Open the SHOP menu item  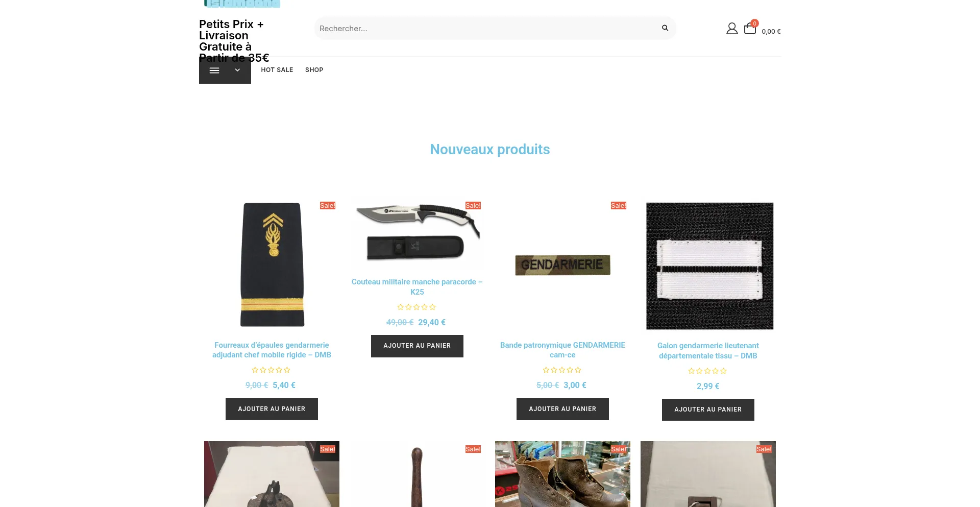pos(314,70)
